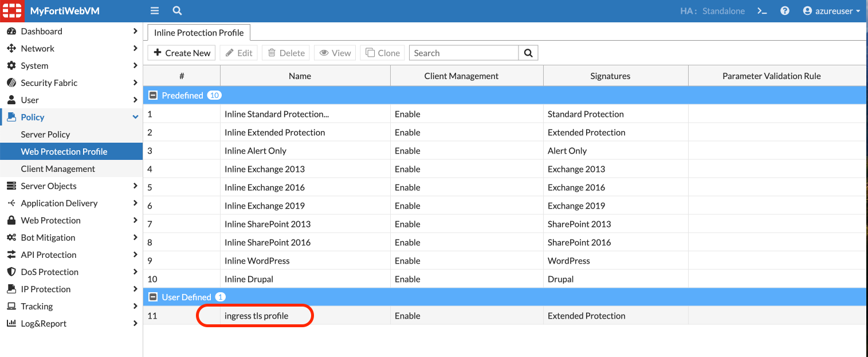Select Inline Alert Only profile
This screenshot has width=868, height=357.
coord(256,151)
